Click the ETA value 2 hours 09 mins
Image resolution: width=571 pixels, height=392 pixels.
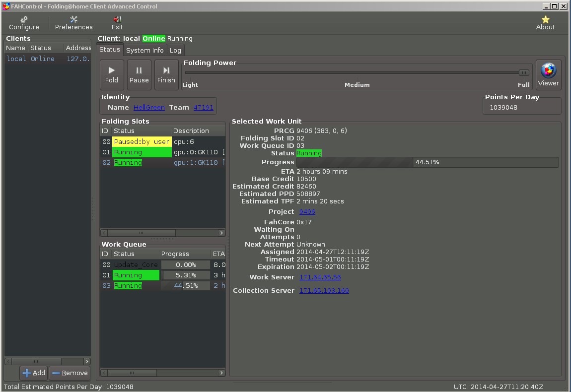322,171
